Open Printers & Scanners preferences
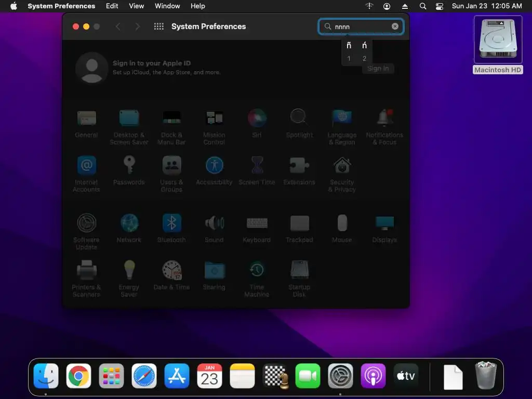 tap(87, 279)
